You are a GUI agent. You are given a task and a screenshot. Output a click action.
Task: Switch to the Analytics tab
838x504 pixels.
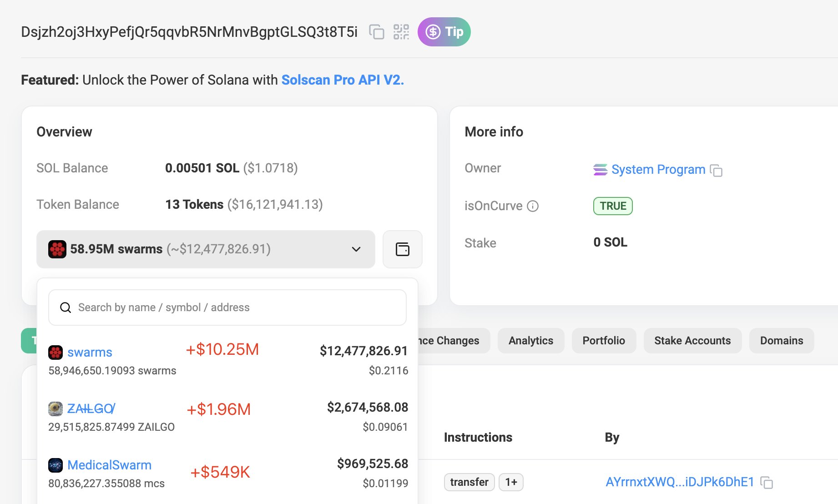(x=530, y=340)
